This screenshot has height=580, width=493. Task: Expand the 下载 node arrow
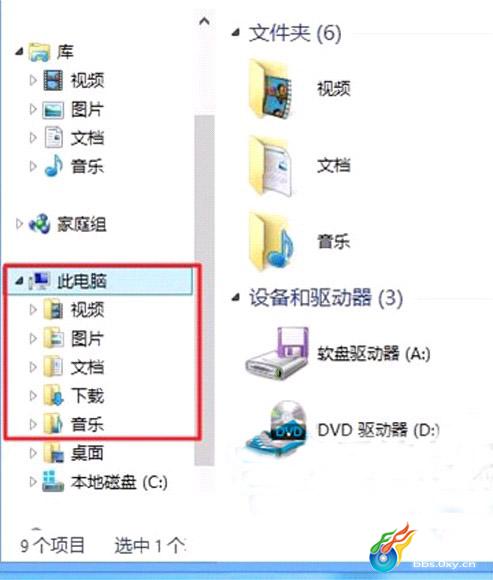[x=33, y=395]
